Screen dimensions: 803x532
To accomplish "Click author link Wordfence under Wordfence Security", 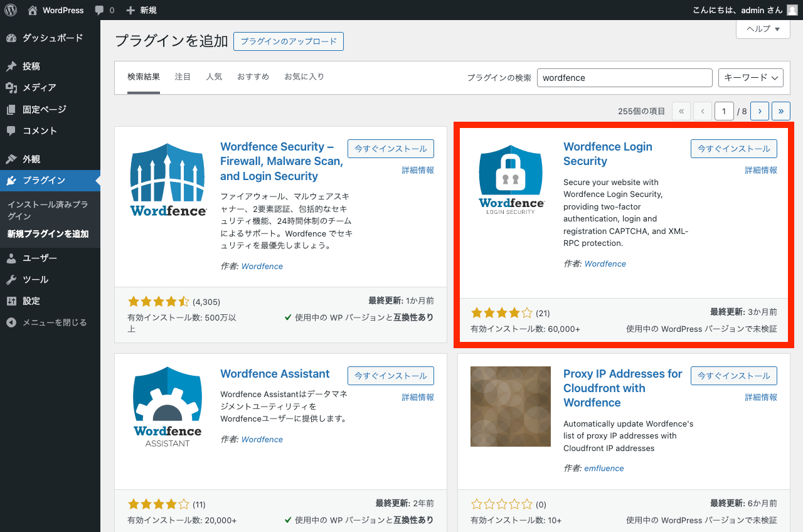I will [x=262, y=266].
